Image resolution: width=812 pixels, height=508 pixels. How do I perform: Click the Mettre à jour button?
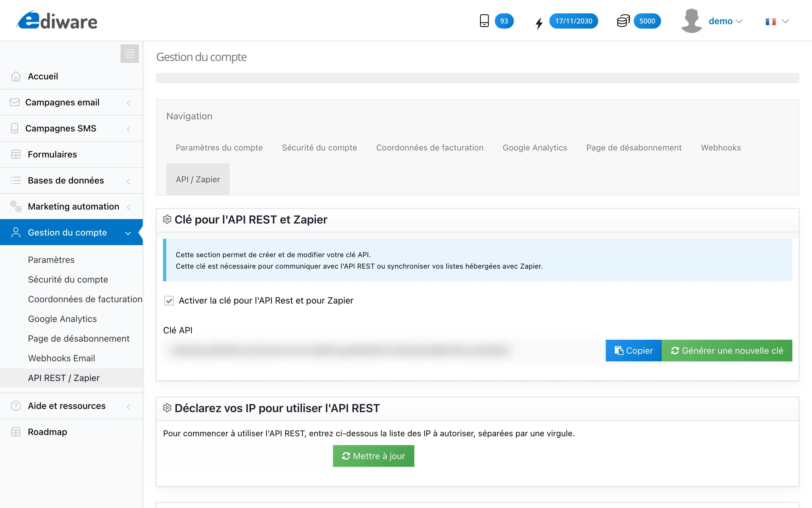coord(373,456)
